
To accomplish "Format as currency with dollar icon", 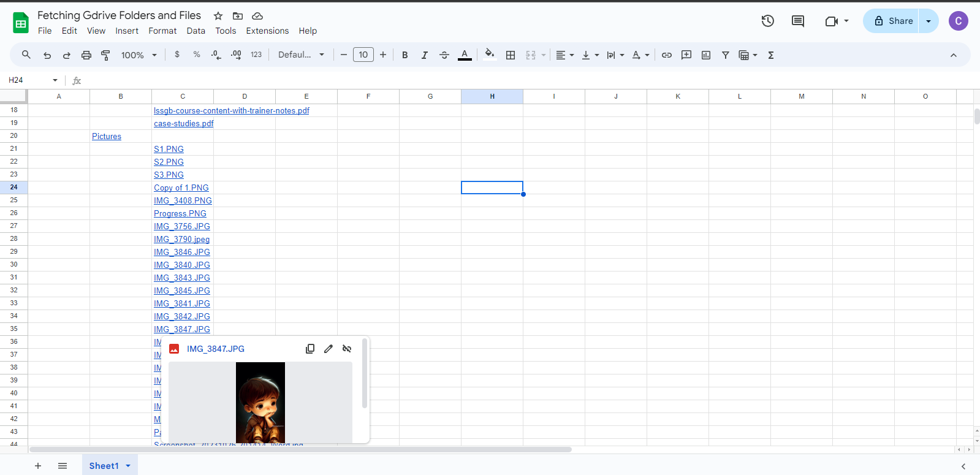I will point(177,55).
